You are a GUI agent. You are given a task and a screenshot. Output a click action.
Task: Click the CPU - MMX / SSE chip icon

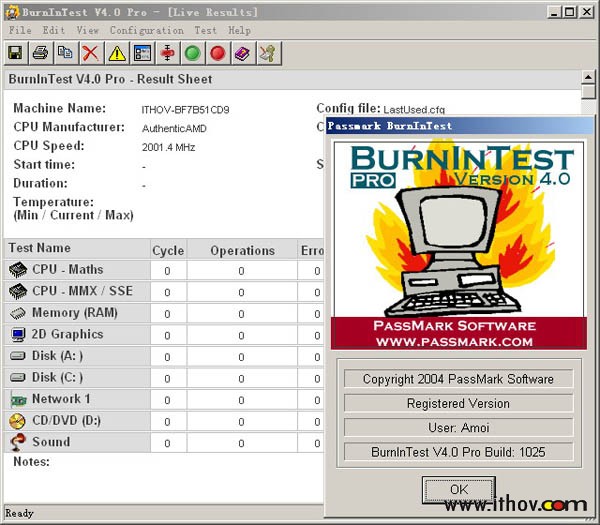[18, 291]
